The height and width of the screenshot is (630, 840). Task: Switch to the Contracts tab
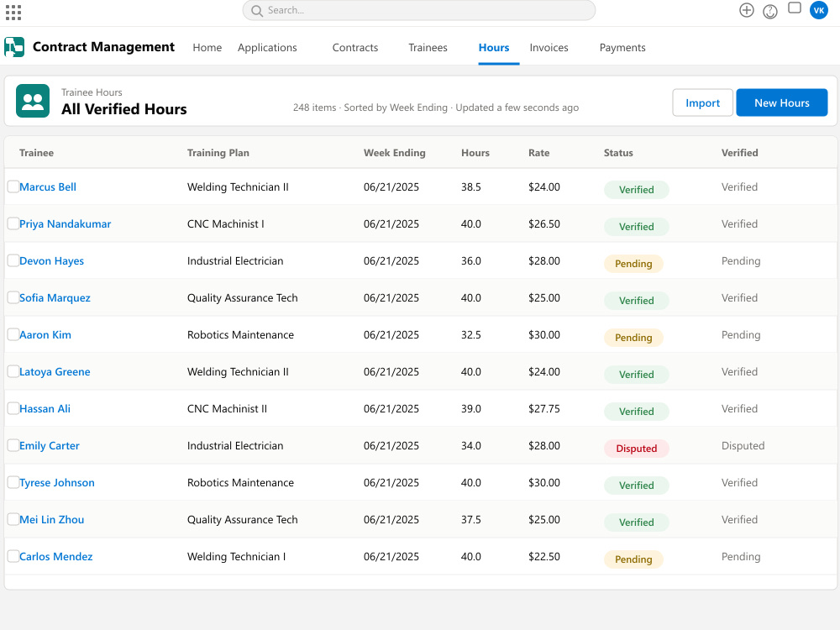pyautogui.click(x=355, y=48)
